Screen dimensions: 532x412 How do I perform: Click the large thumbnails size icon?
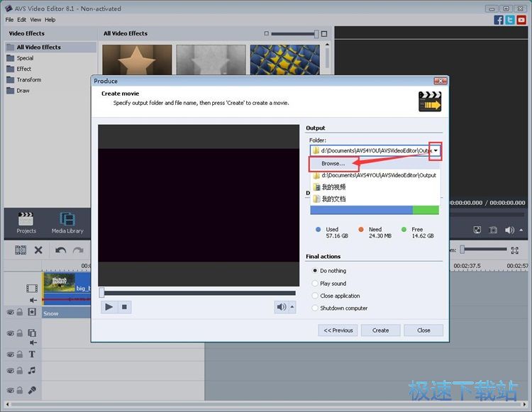(x=324, y=33)
